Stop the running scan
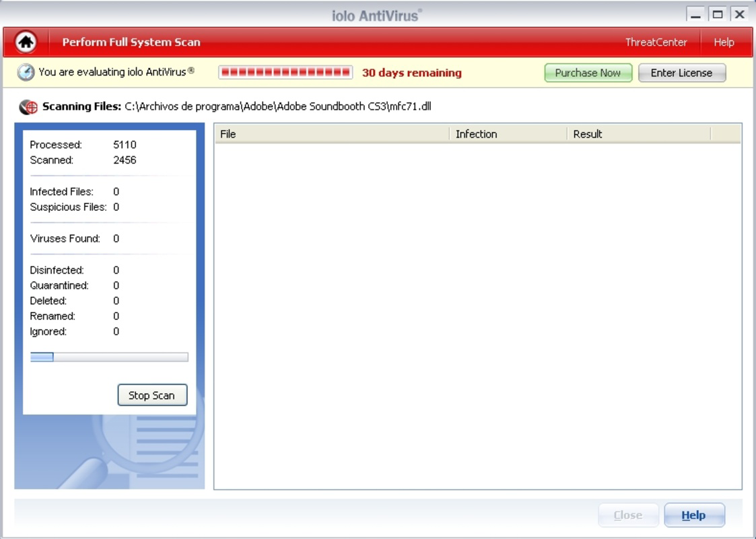Image resolution: width=756 pixels, height=539 pixels. pos(152,395)
